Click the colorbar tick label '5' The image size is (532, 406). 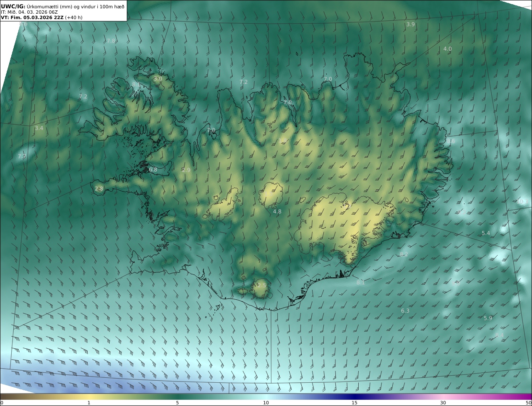(177, 403)
